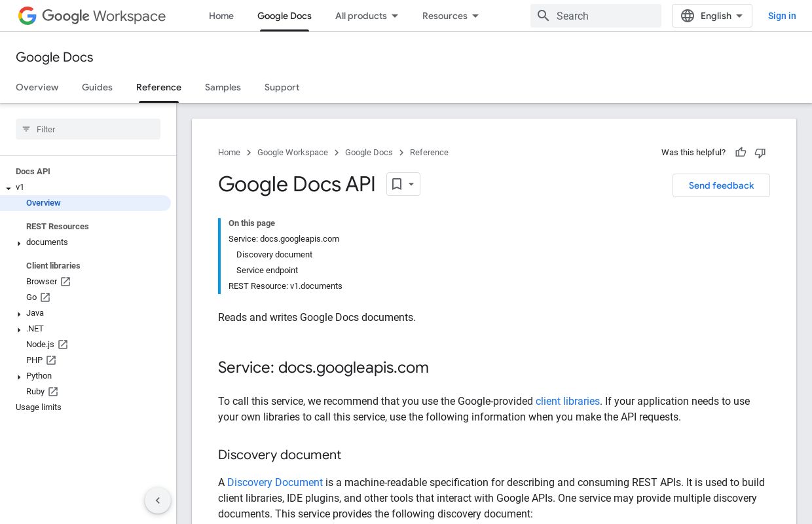
Task: Collapse the v1 tree section
Action: coord(9,188)
